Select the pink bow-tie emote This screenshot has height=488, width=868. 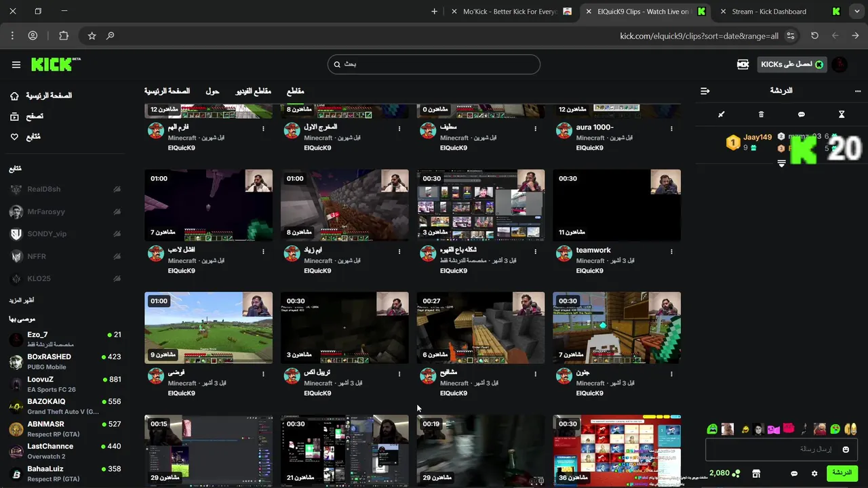[774, 429]
